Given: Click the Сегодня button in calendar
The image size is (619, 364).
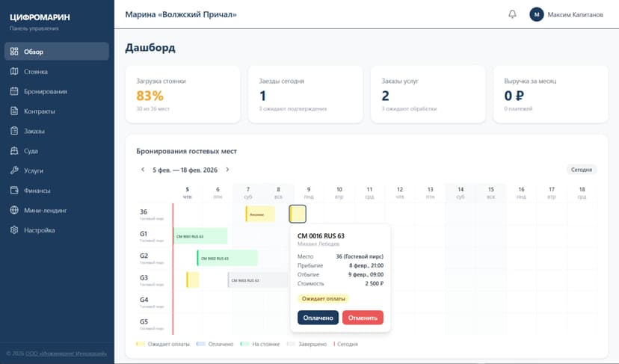Looking at the screenshot, I should (x=581, y=170).
